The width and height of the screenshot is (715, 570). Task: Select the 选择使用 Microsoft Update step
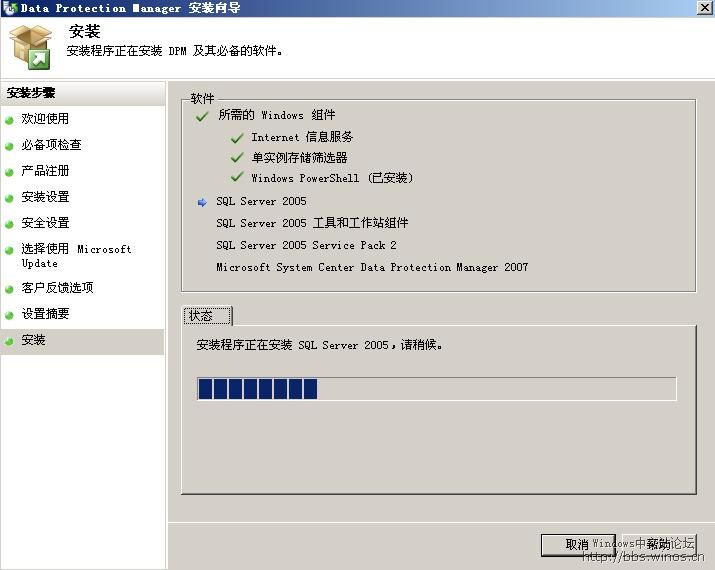pos(76,256)
